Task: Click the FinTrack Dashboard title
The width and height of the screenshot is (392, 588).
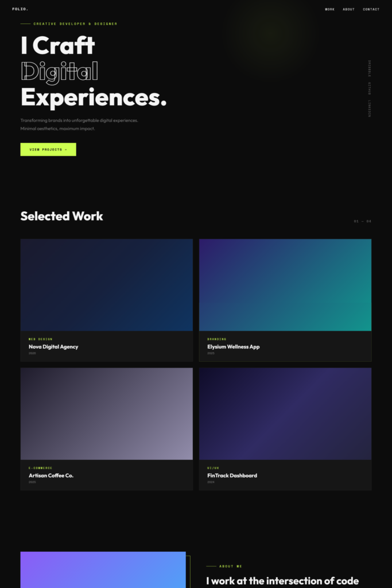Action: click(232, 475)
